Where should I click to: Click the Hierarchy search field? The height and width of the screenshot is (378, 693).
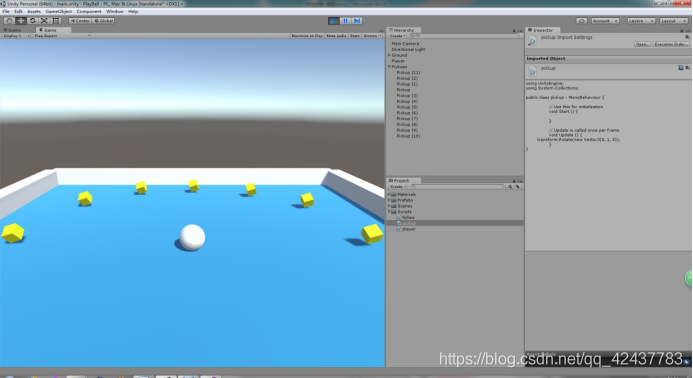[464, 36]
